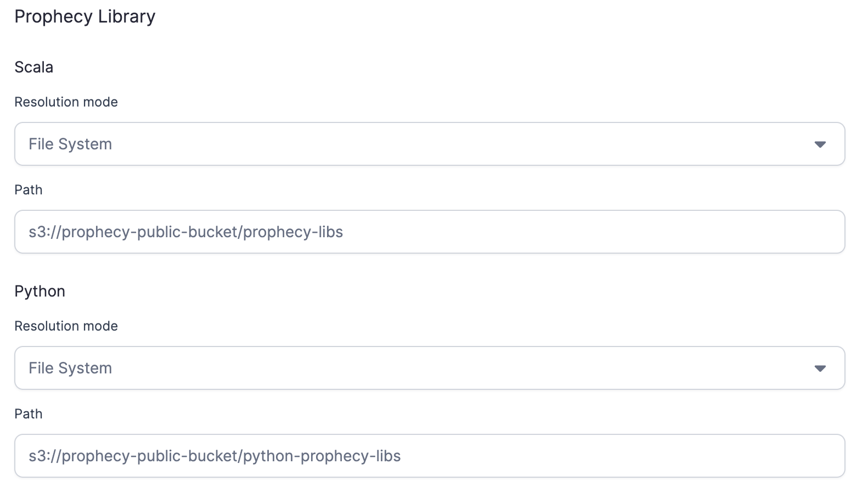This screenshot has height=503, width=868.
Task: Click the Resolution mode label under Python
Action: click(66, 326)
